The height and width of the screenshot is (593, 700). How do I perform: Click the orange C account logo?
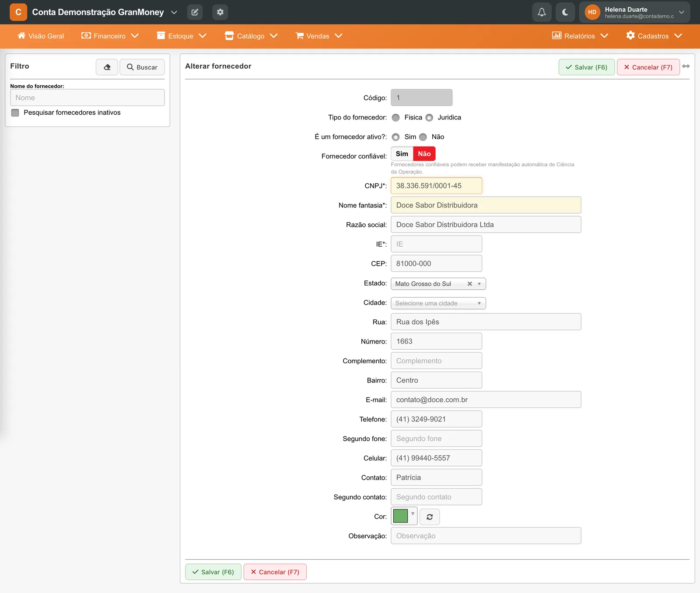click(x=18, y=12)
